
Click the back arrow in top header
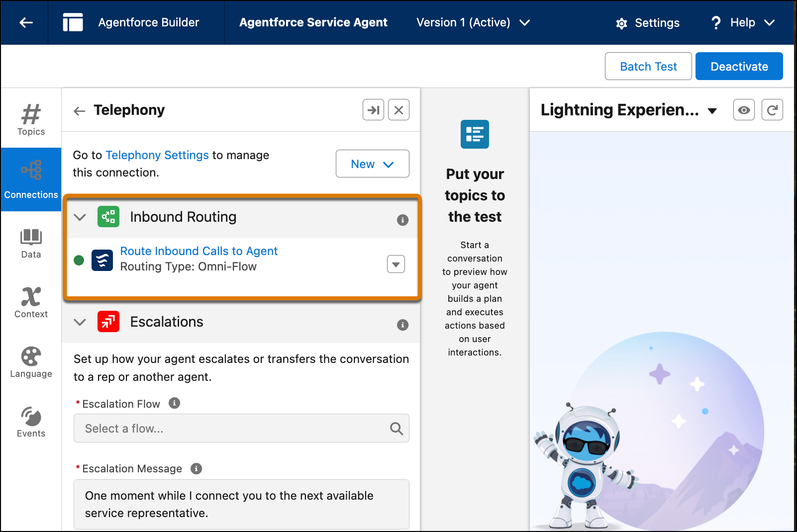click(x=26, y=22)
